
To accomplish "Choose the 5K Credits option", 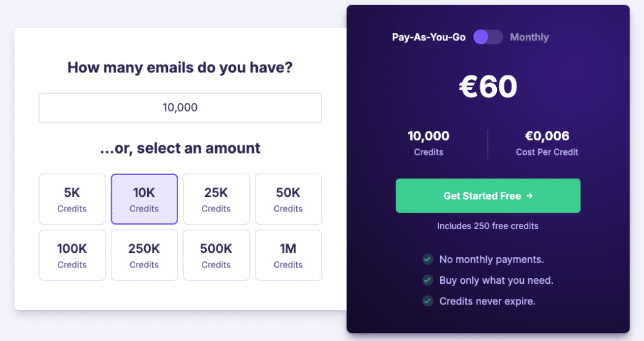I will 72,199.
